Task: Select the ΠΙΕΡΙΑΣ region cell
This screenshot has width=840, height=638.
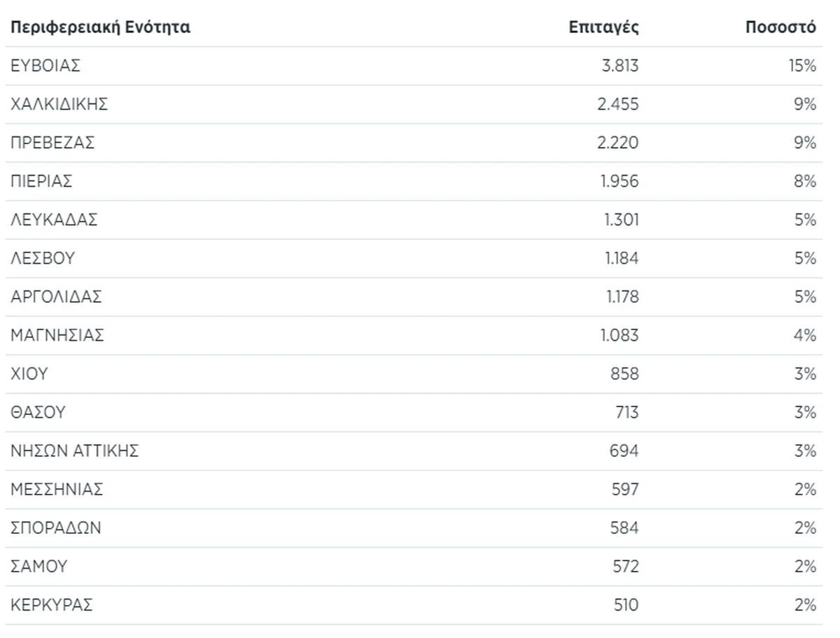Action: (x=41, y=182)
